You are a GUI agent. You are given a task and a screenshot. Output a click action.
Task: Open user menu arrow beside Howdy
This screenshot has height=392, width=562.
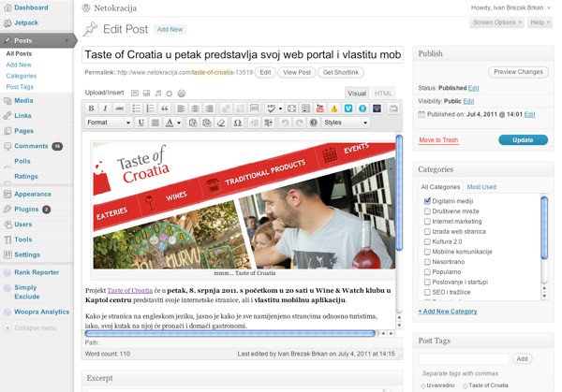point(549,7)
